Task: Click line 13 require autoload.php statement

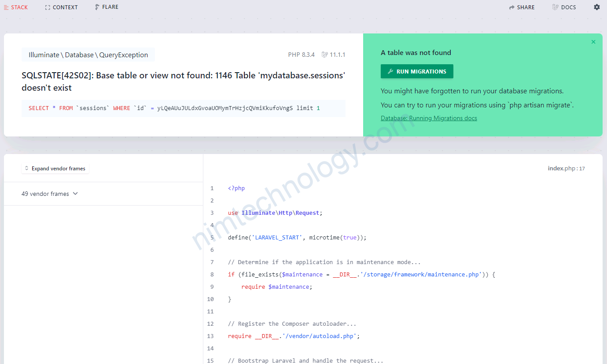Action: point(294,336)
